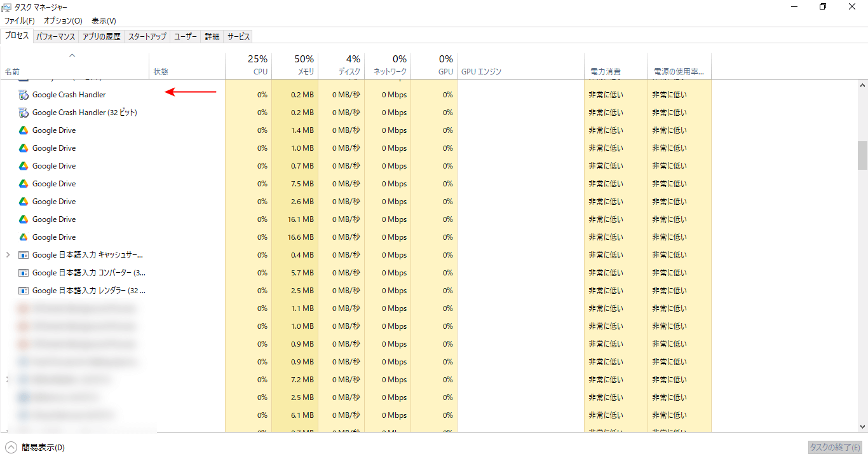The image size is (868, 463).
Task: Select the Google 日本語入力 レンダラー process name
Action: [x=89, y=291]
